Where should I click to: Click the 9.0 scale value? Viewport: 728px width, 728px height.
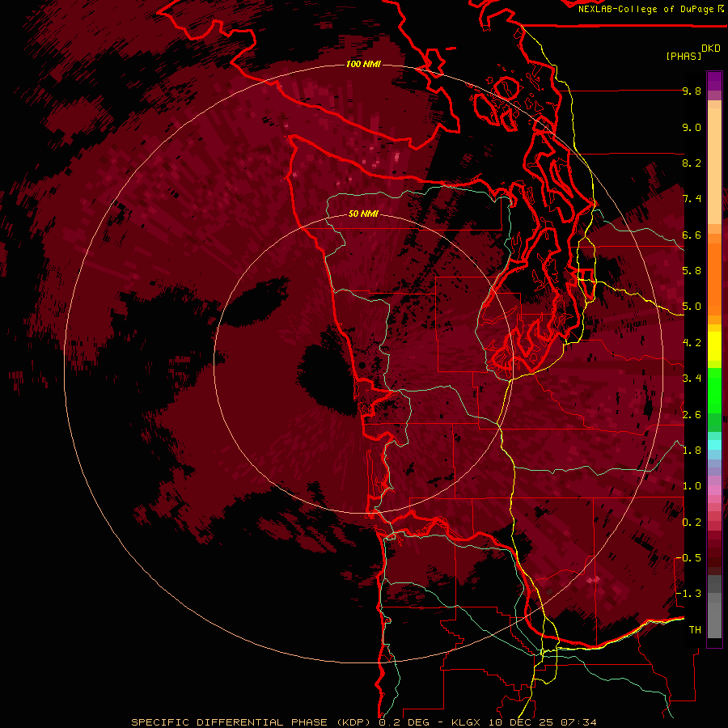pyautogui.click(x=692, y=128)
